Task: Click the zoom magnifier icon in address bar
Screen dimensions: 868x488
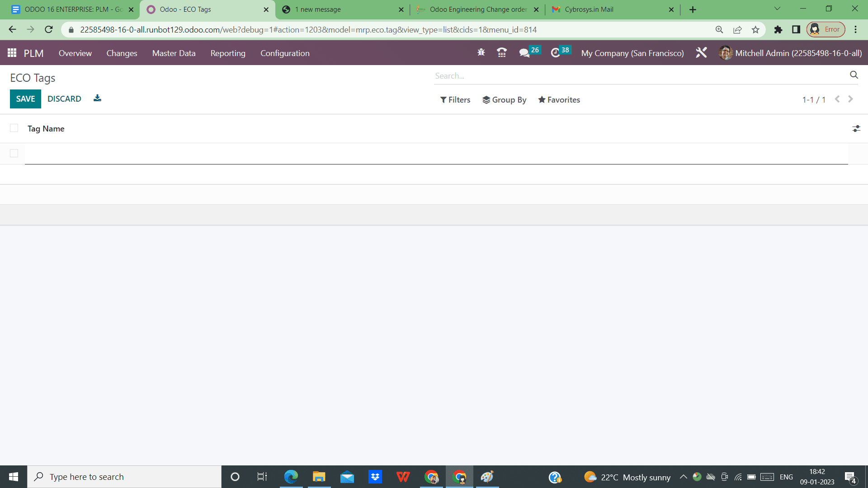Action: click(x=719, y=29)
